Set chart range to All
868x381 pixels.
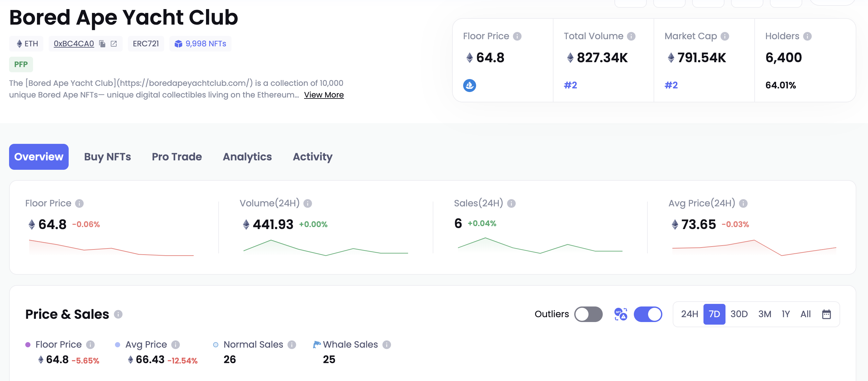(x=805, y=314)
